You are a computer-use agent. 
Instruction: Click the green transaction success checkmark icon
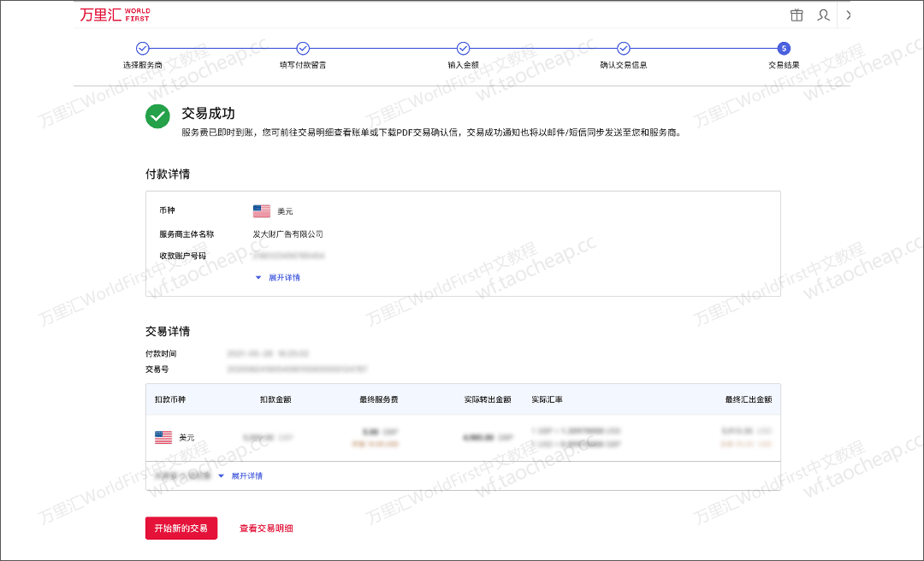(157, 117)
